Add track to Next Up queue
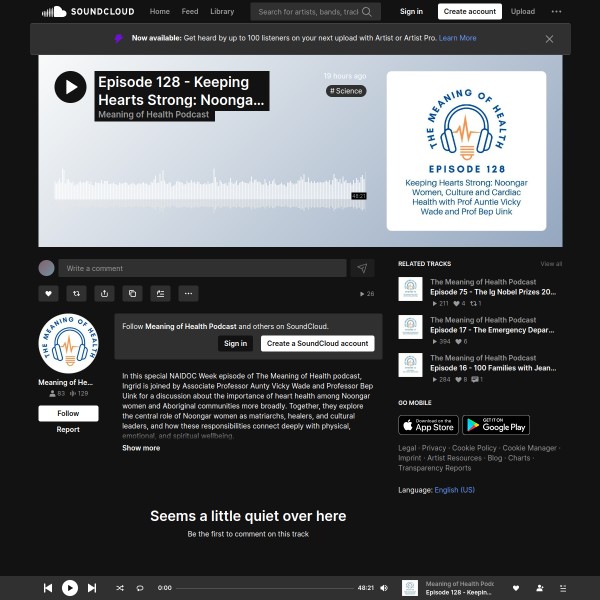600x600 pixels. [160, 293]
